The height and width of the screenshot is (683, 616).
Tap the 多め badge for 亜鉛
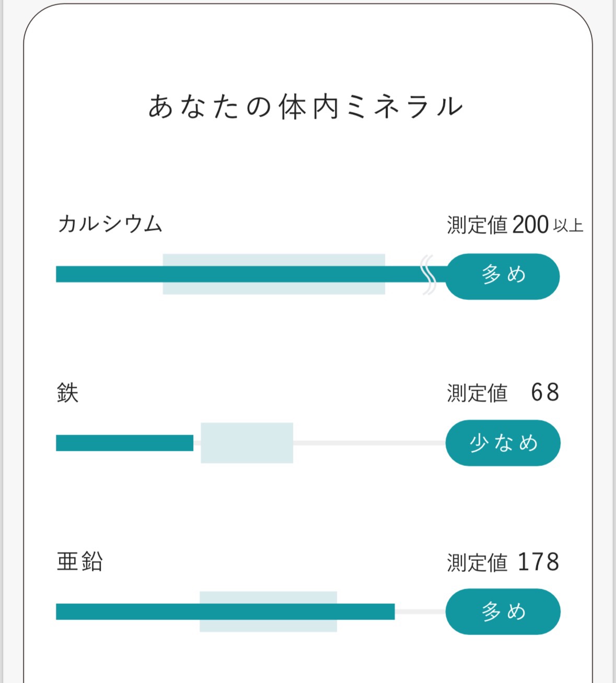click(503, 611)
